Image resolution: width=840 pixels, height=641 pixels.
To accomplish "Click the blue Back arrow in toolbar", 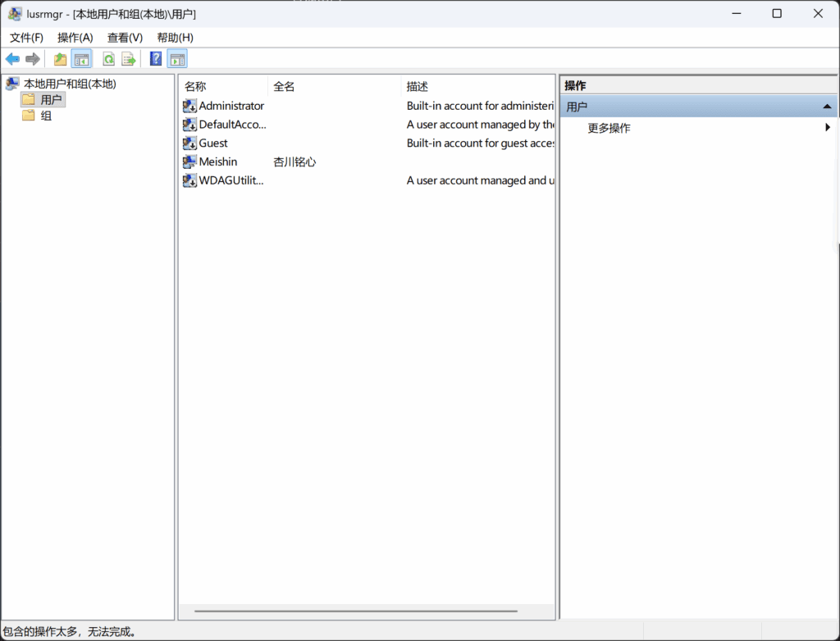I will point(12,59).
